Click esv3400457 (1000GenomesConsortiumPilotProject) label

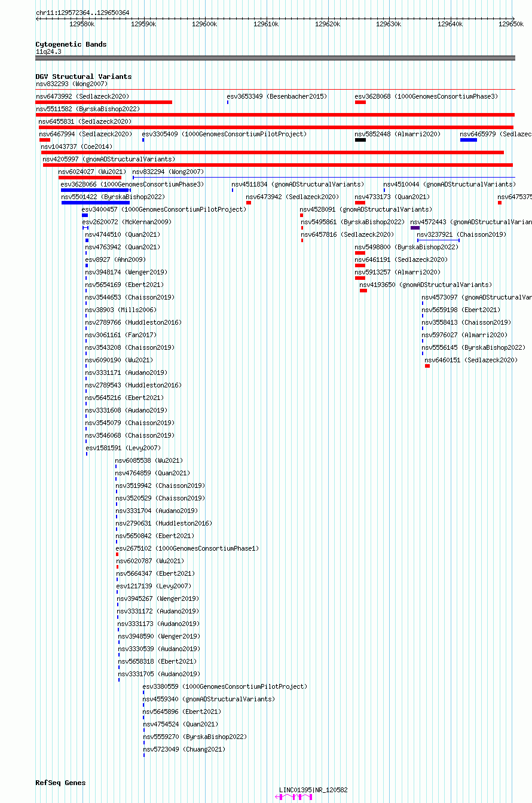164,209
